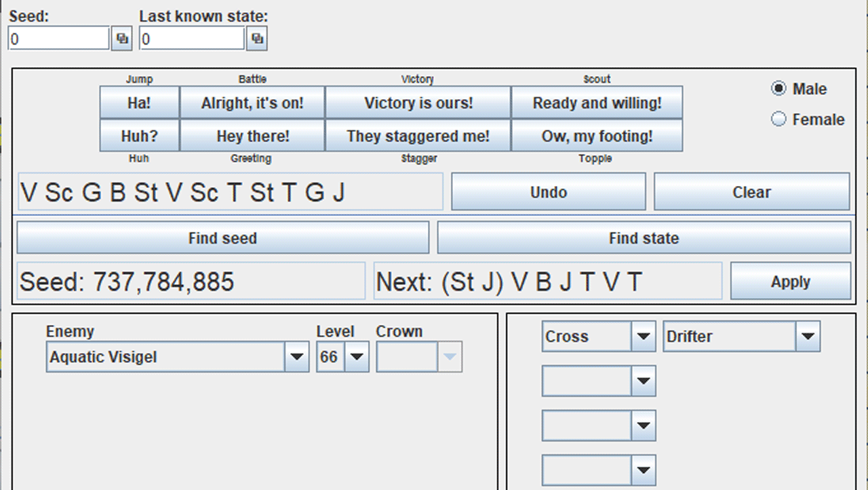Select the Male radio button
The width and height of the screenshot is (868, 490).
(779, 89)
